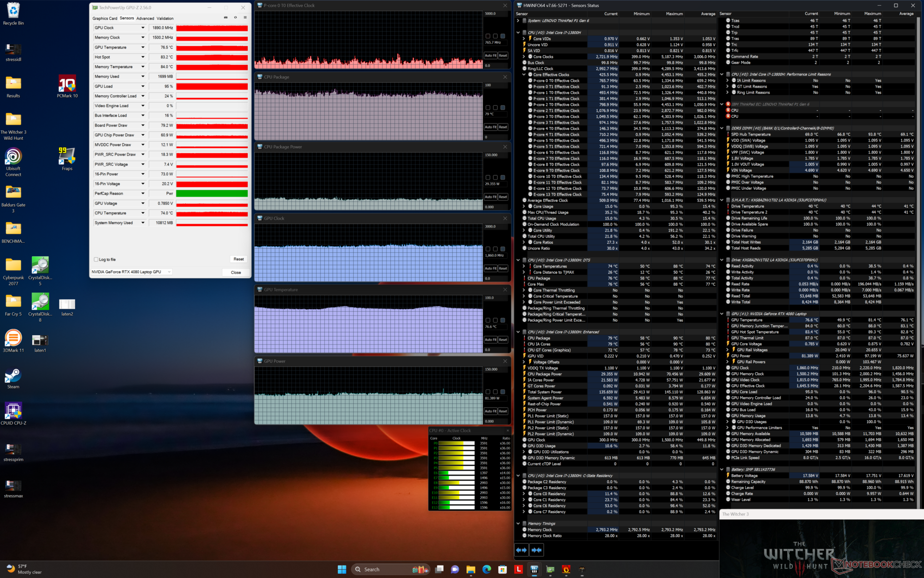Click Auto Fit in GPU Temperature graph

point(490,340)
